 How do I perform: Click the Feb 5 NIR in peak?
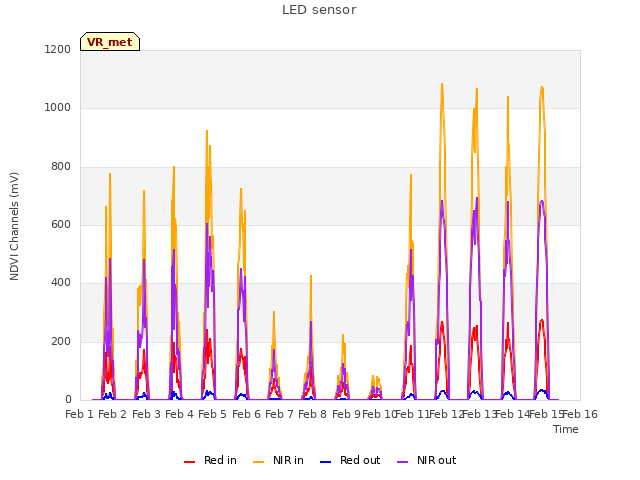click(x=207, y=131)
